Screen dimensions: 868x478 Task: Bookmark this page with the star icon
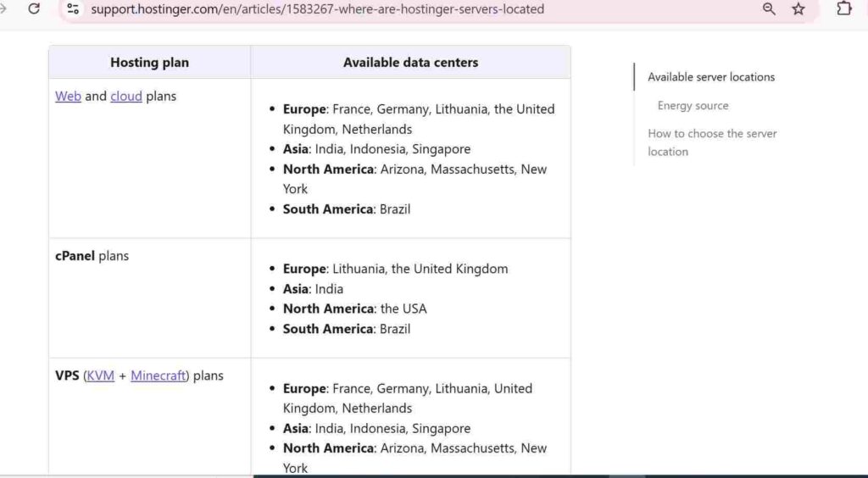[798, 8]
